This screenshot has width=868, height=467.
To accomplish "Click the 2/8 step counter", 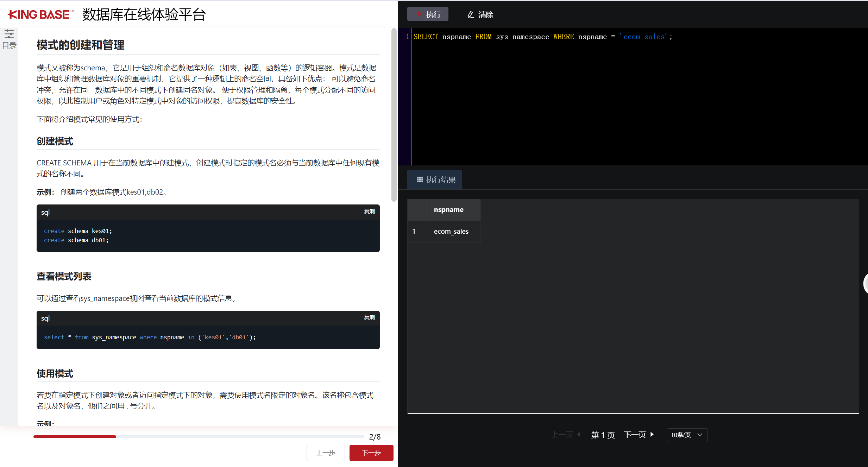I will tap(375, 437).
